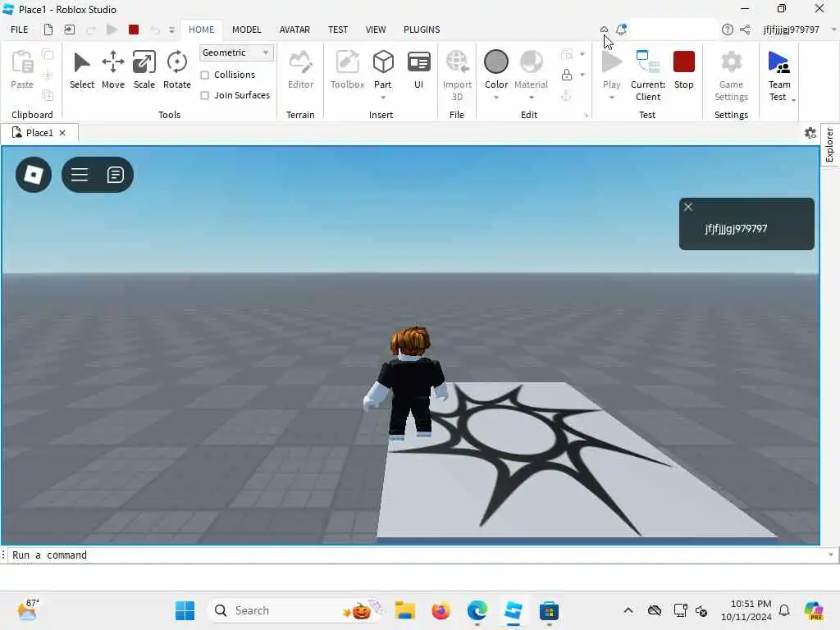Switch to the PLUGINS tab

coord(422,30)
